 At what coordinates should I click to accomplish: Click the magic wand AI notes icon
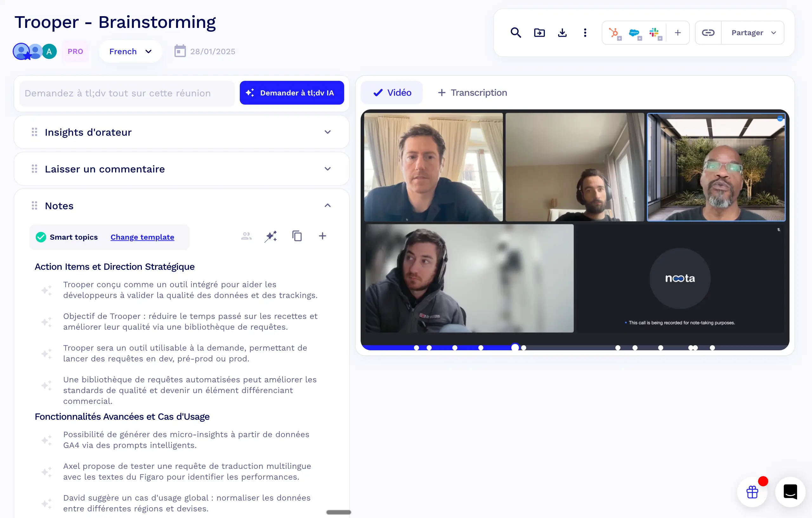coord(271,236)
